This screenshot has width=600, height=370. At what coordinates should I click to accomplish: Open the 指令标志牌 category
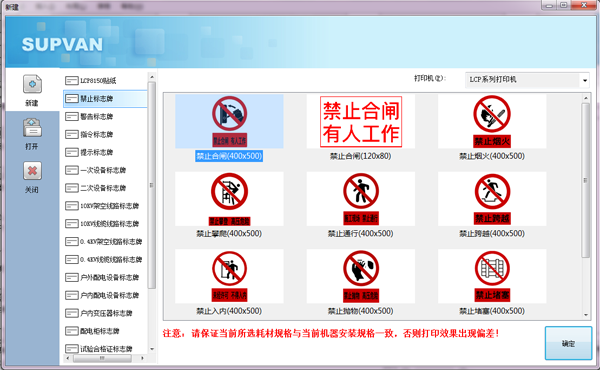pos(105,134)
